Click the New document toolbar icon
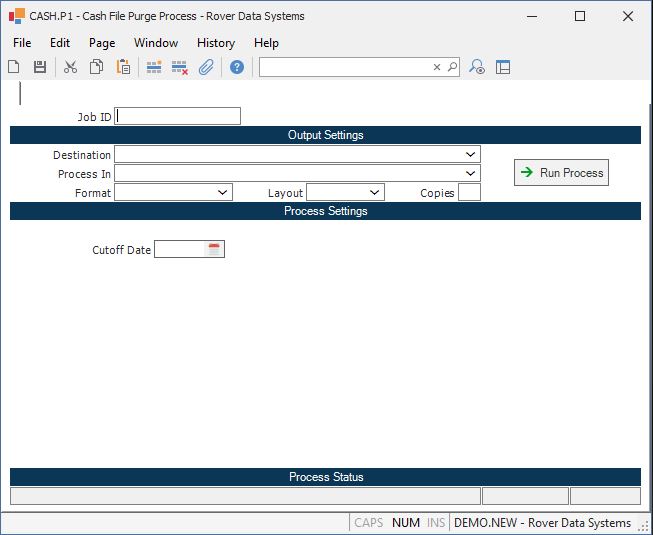The height and width of the screenshot is (535, 653). (x=14, y=67)
